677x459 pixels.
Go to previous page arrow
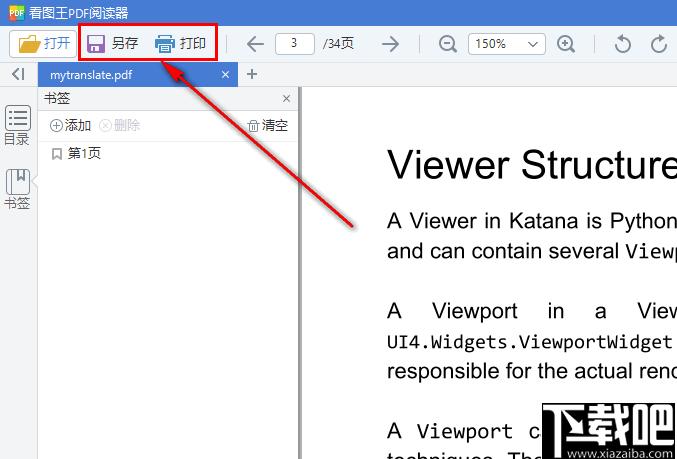point(255,44)
